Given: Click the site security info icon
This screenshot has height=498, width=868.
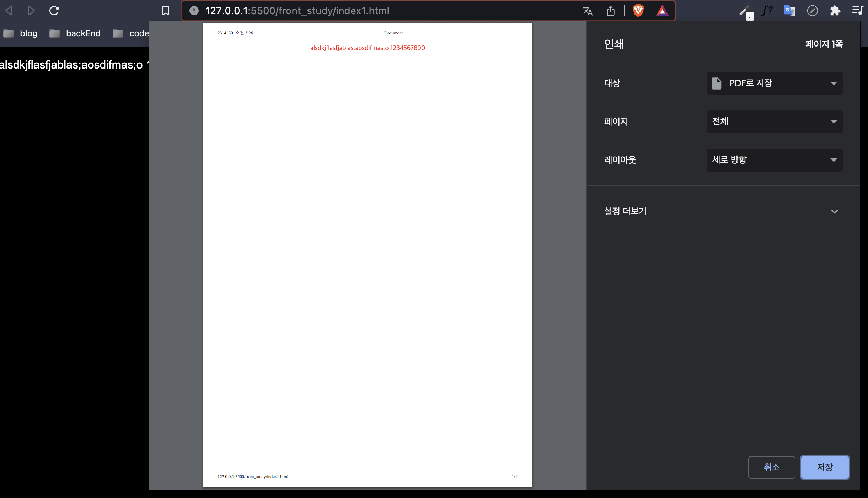Looking at the screenshot, I should (194, 11).
